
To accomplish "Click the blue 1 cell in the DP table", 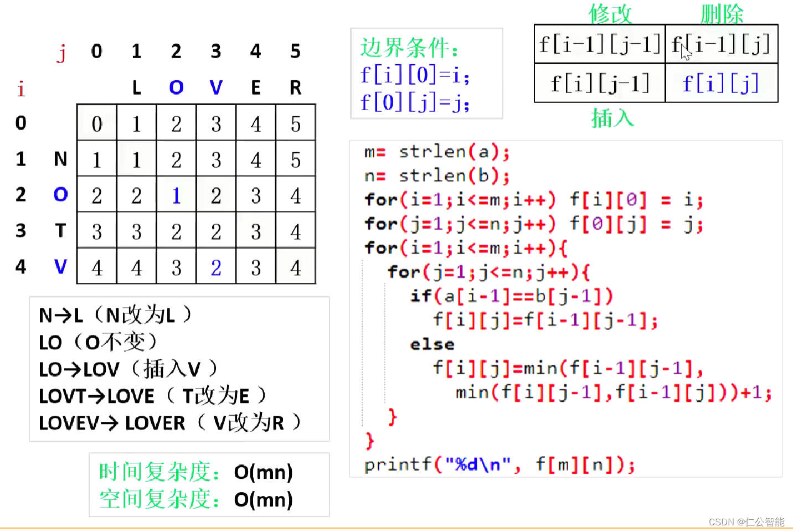I will (x=176, y=195).
